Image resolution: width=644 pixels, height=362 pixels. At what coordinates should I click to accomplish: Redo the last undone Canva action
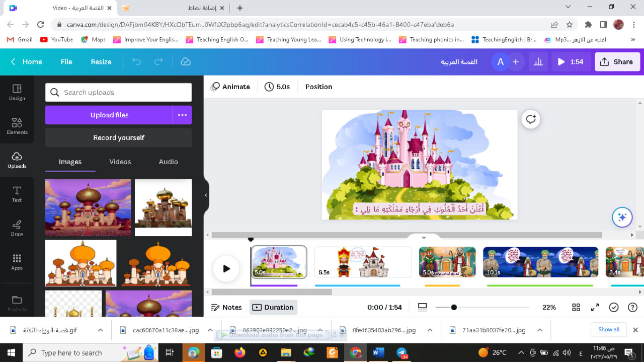[x=158, y=61]
